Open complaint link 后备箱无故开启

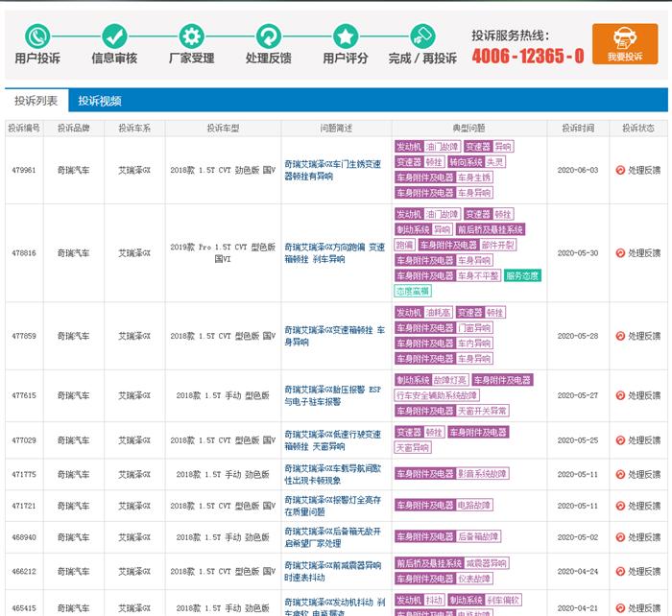(332, 537)
